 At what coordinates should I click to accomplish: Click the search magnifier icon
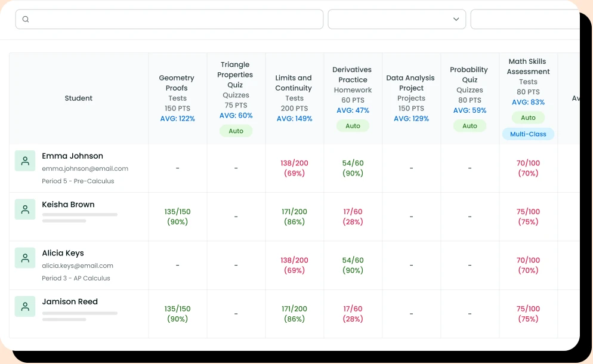click(25, 19)
